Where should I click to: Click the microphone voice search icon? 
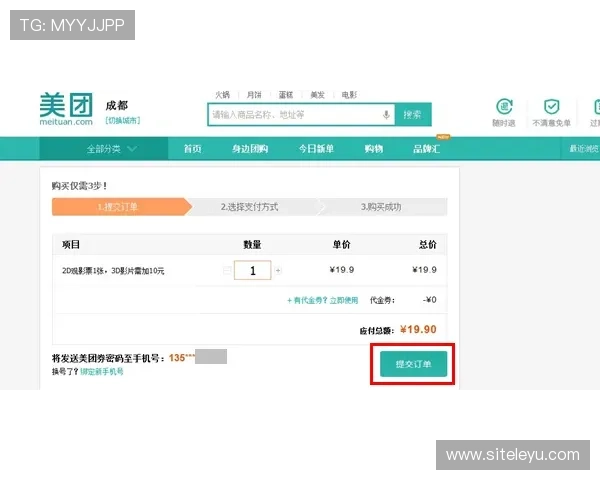pos(386,114)
